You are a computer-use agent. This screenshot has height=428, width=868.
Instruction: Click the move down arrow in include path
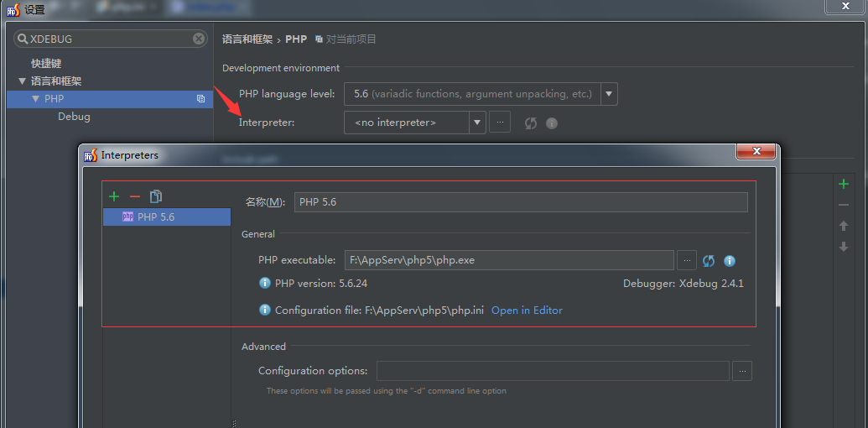844,247
